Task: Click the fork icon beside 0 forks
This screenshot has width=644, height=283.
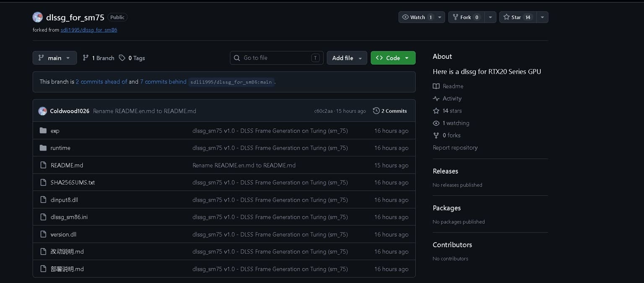Action: (x=436, y=135)
